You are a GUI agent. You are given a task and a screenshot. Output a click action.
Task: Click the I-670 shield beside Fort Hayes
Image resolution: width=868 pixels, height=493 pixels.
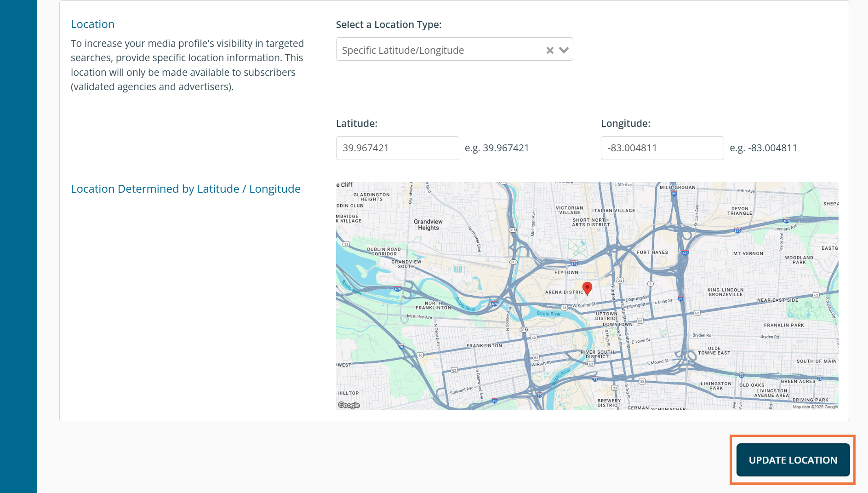pos(685,253)
